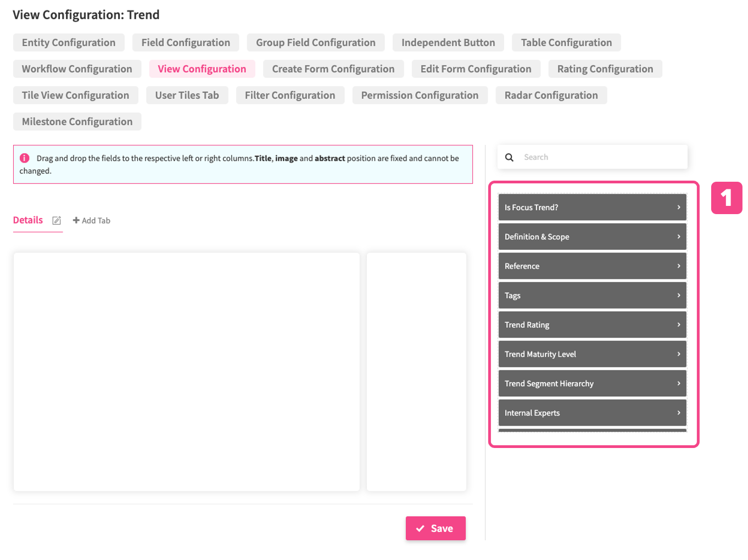The image size is (748, 560).
Task: Click the pink info icon in notice
Action: [25, 158]
